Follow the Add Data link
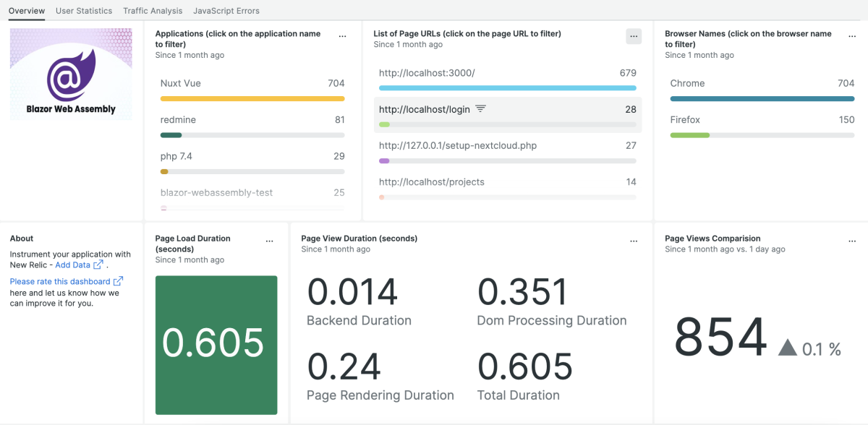The width and height of the screenshot is (868, 425). point(72,265)
